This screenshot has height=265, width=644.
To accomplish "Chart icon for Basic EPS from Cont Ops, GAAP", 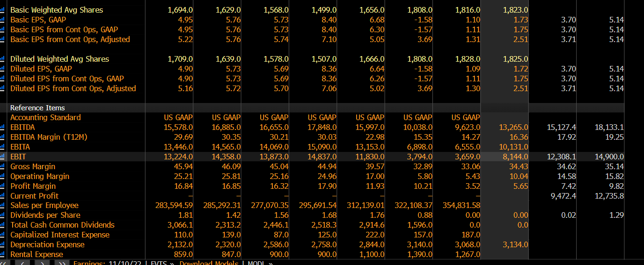I will pos(2,29).
